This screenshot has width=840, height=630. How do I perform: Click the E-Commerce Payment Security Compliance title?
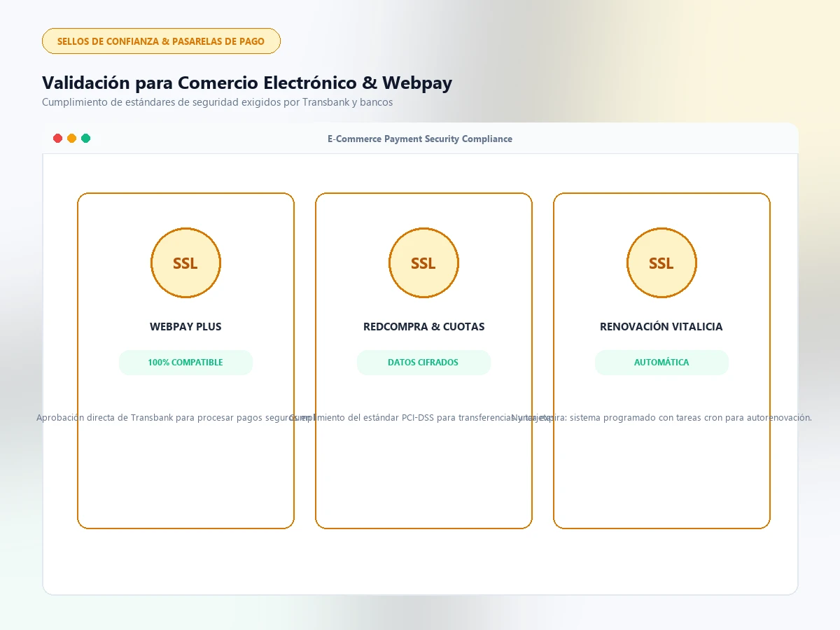420,139
